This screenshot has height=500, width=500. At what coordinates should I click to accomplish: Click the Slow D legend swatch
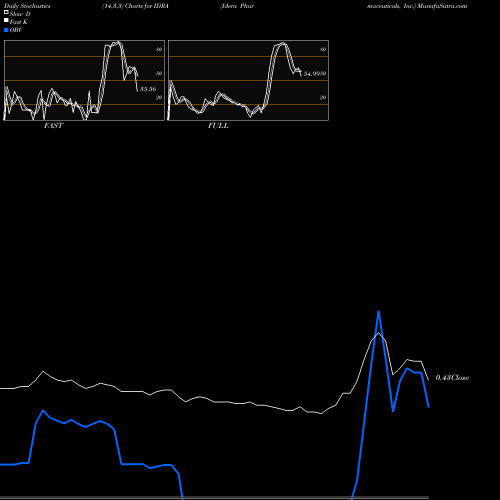(x=6, y=12)
